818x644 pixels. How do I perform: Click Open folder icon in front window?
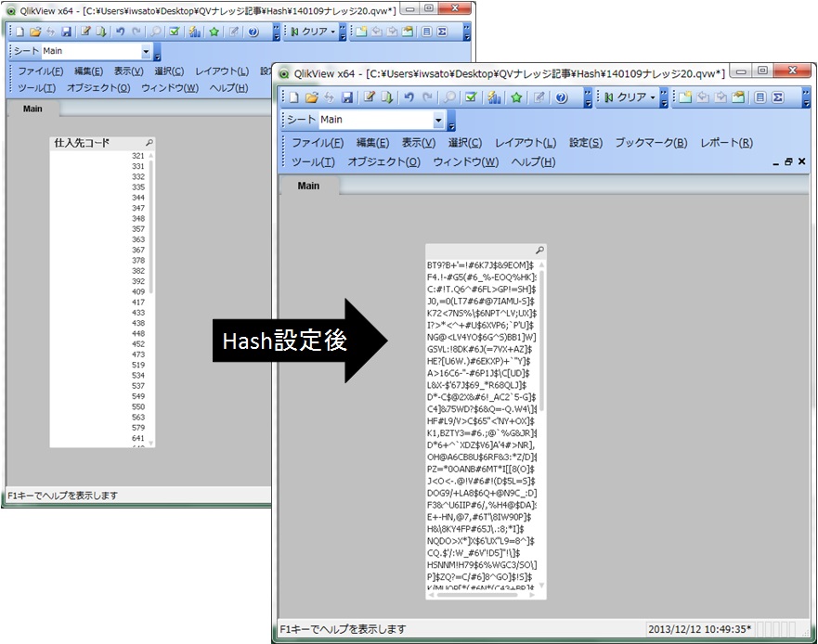311,97
